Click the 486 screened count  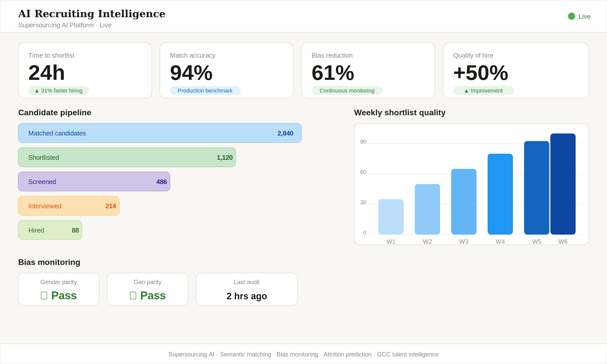pyautogui.click(x=162, y=182)
